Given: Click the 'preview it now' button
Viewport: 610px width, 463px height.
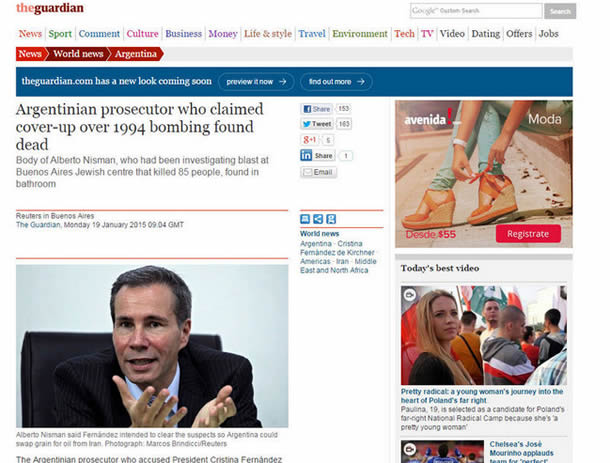Looking at the screenshot, I should 256,82.
